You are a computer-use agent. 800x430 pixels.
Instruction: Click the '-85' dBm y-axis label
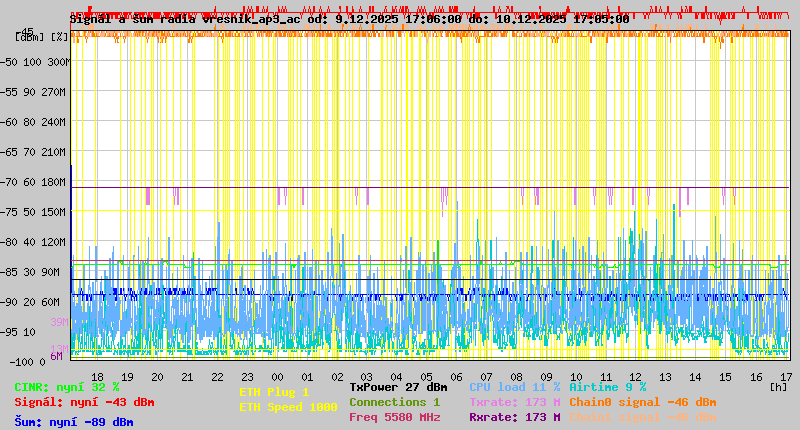tap(9, 272)
